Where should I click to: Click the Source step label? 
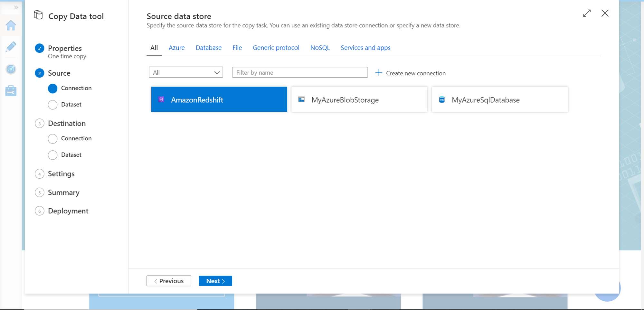59,73
